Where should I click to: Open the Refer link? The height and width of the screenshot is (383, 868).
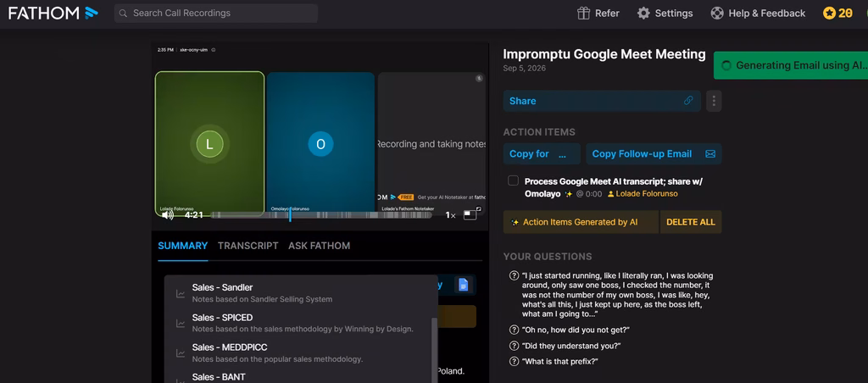598,14
